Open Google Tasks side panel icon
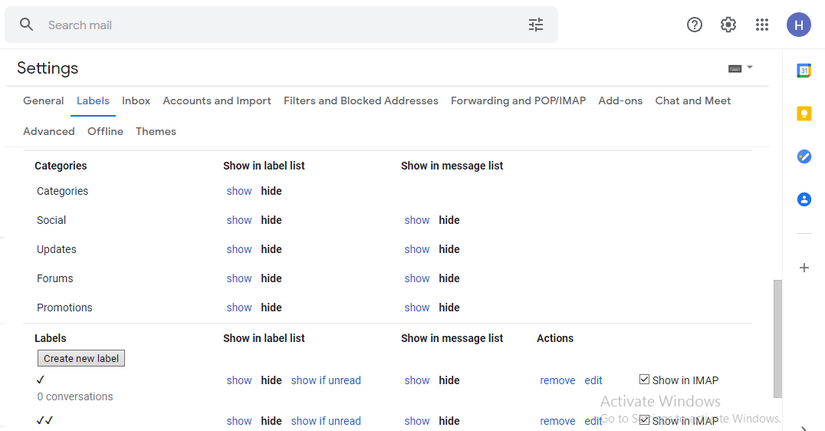The height and width of the screenshot is (431, 825). [804, 156]
